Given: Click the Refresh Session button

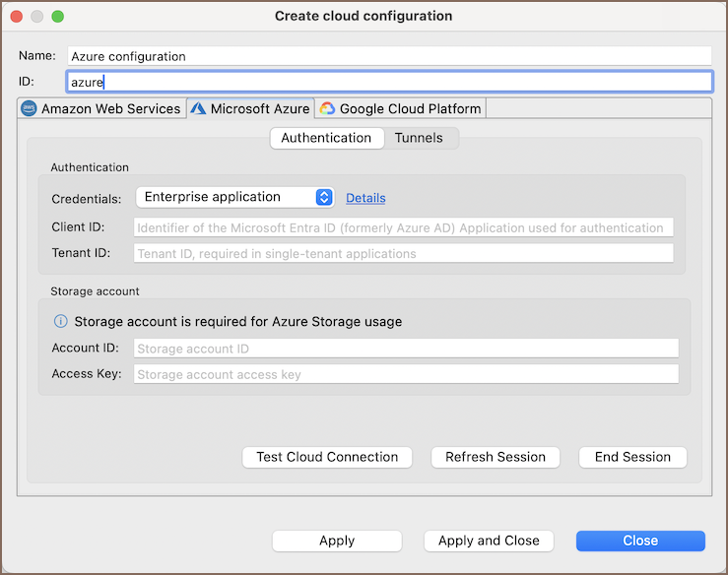Looking at the screenshot, I should tap(496, 457).
